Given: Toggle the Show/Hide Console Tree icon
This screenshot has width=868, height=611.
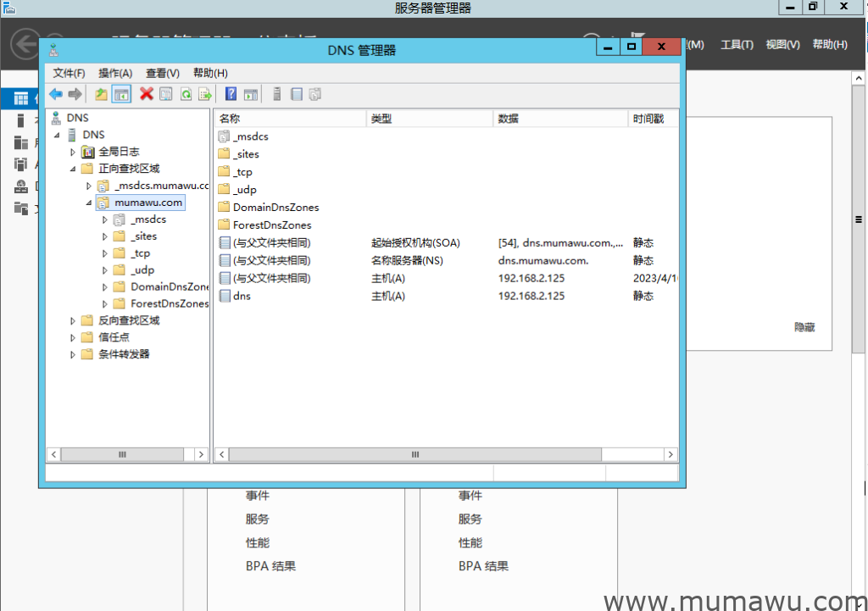Looking at the screenshot, I should tap(121, 94).
